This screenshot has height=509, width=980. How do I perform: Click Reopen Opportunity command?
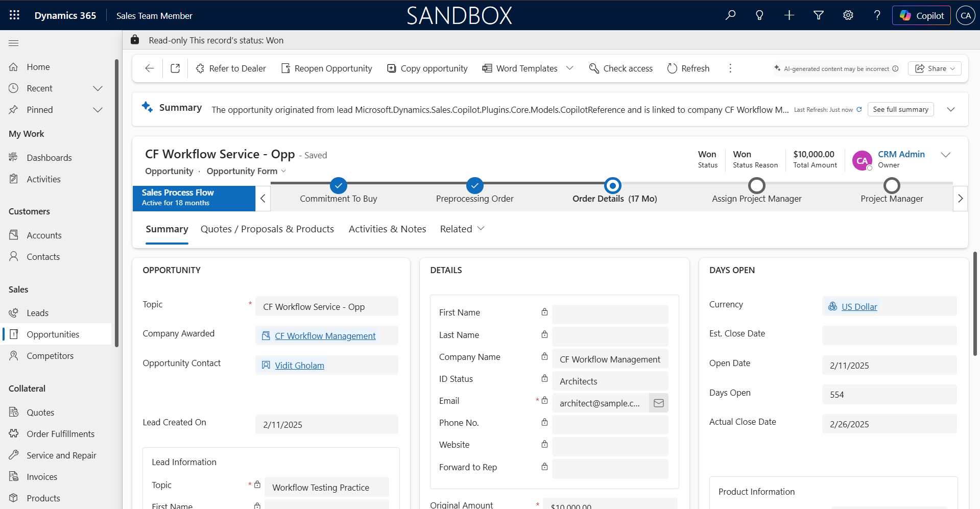327,68
